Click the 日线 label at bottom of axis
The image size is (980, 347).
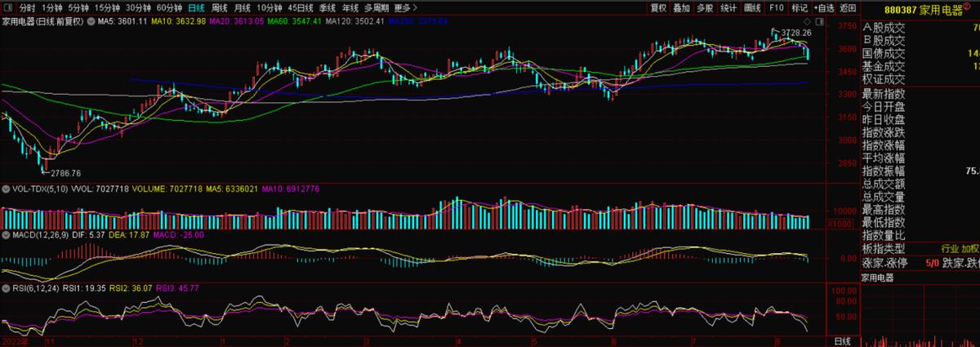(x=843, y=340)
